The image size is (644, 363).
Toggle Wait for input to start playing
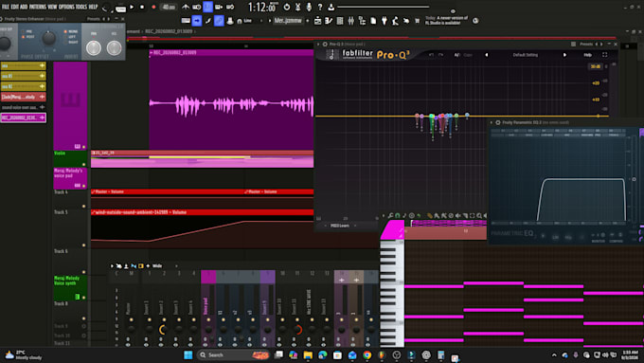tap(197, 7)
